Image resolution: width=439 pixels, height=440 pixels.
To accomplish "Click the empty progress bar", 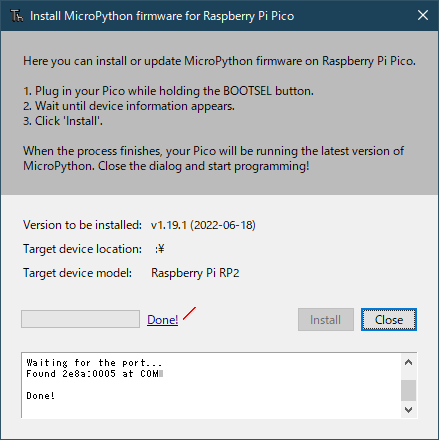I will tap(80, 319).
